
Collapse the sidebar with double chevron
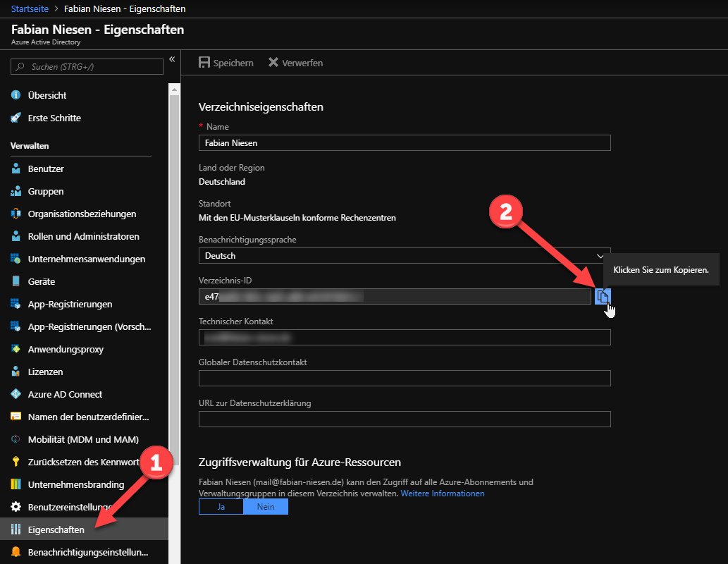tap(172, 59)
